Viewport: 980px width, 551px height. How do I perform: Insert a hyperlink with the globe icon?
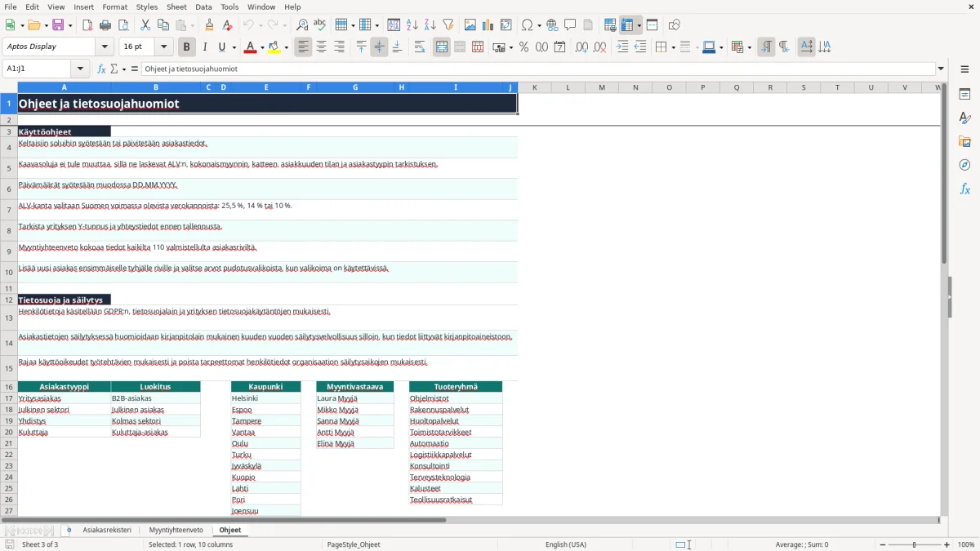click(552, 25)
